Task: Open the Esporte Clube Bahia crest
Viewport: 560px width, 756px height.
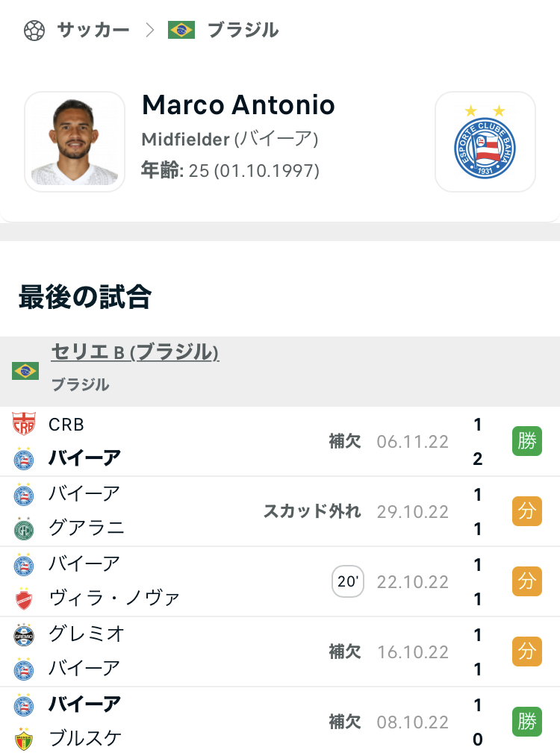Action: coord(485,142)
